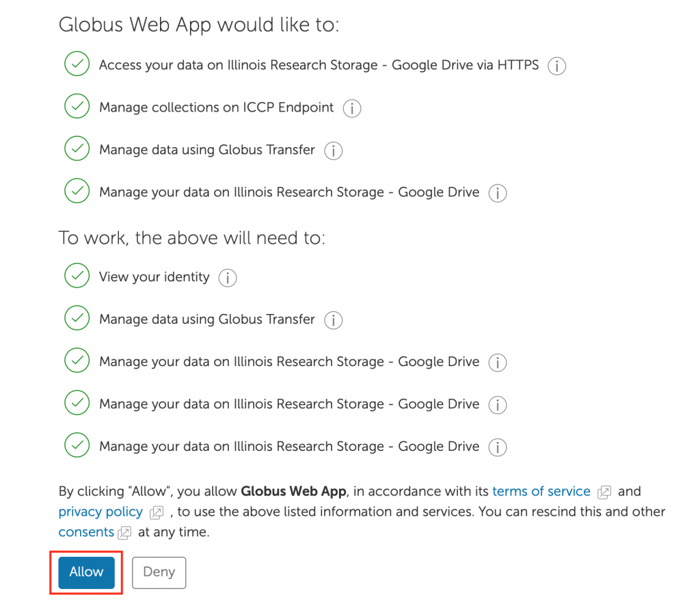700x600 pixels.
Task: Show info for Google Drive item under 'would like to'
Action: 498,193
